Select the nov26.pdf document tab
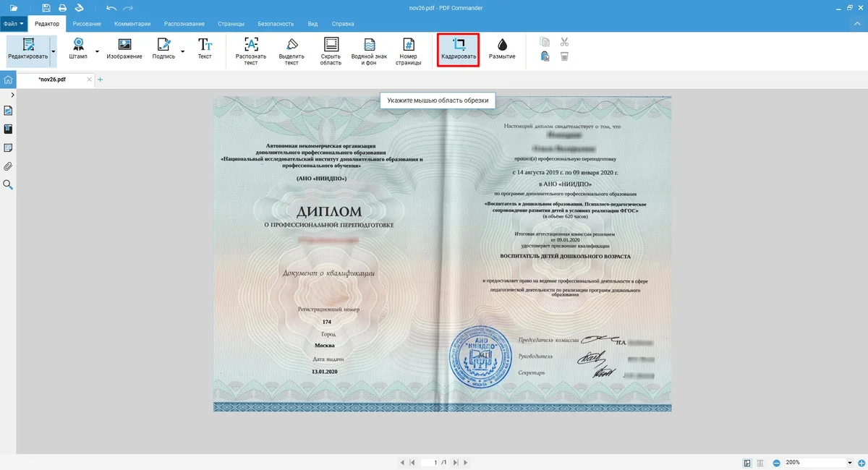Image resolution: width=868 pixels, height=470 pixels. click(x=51, y=80)
